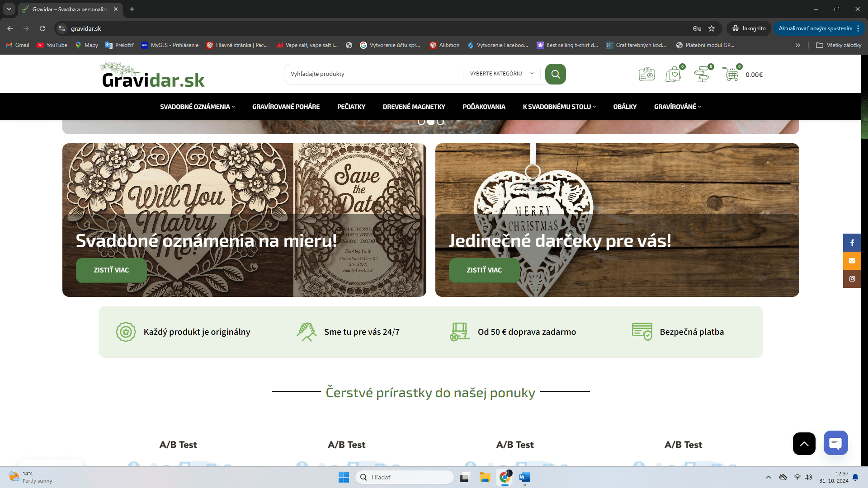Click the browser back arrow

[10, 28]
